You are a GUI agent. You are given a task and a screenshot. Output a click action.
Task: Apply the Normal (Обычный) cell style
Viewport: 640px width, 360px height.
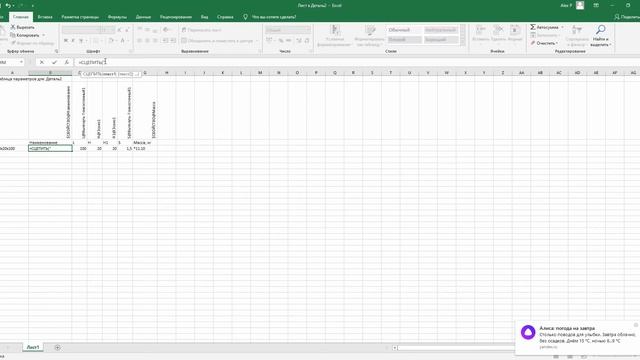pos(404,30)
